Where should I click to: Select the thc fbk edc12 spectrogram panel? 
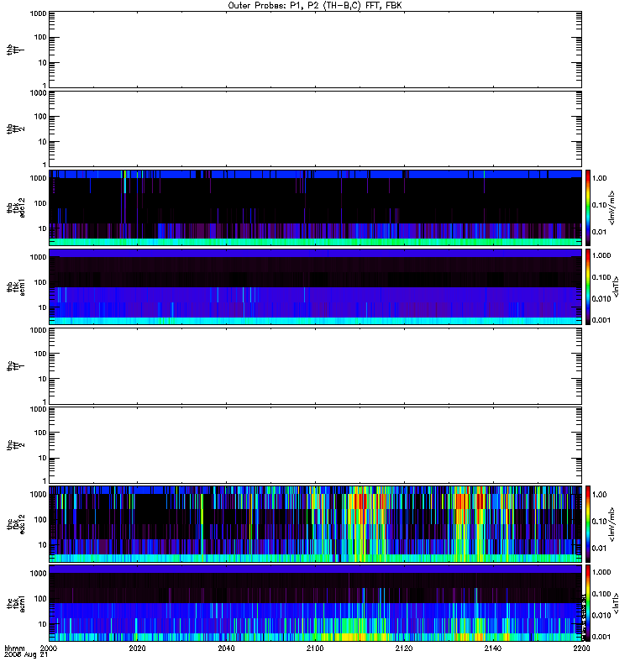pyautogui.click(x=315, y=524)
